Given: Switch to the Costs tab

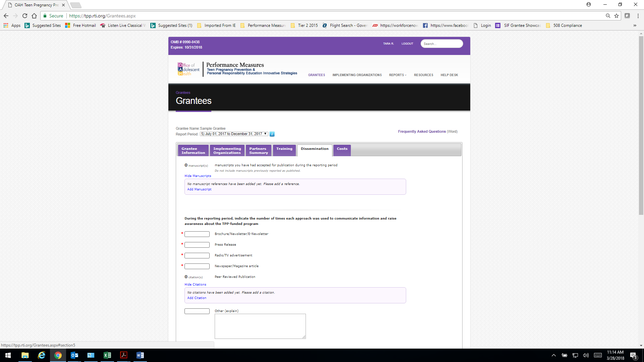Looking at the screenshot, I should tap(342, 150).
